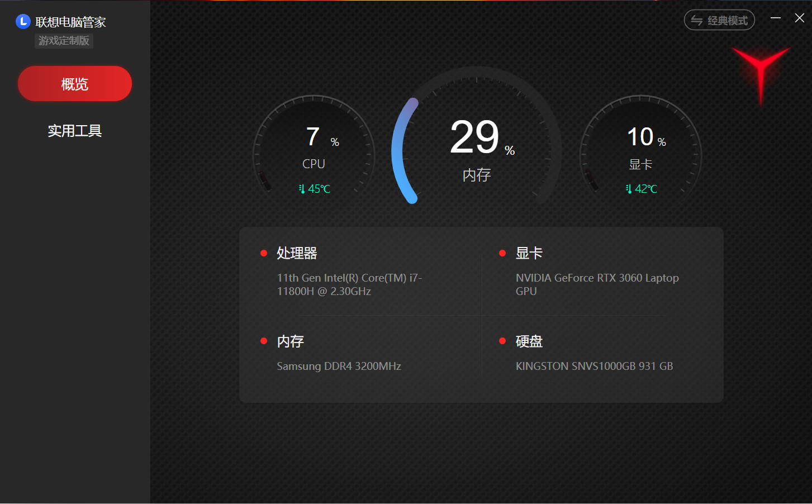
Task: Switch to 经典模式 classic mode
Action: point(719,20)
